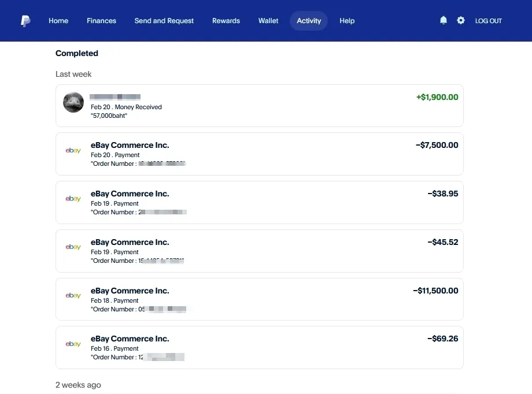Screen dimensions: 532x394
Task: Open account settings gear icon
Action: pos(461,20)
